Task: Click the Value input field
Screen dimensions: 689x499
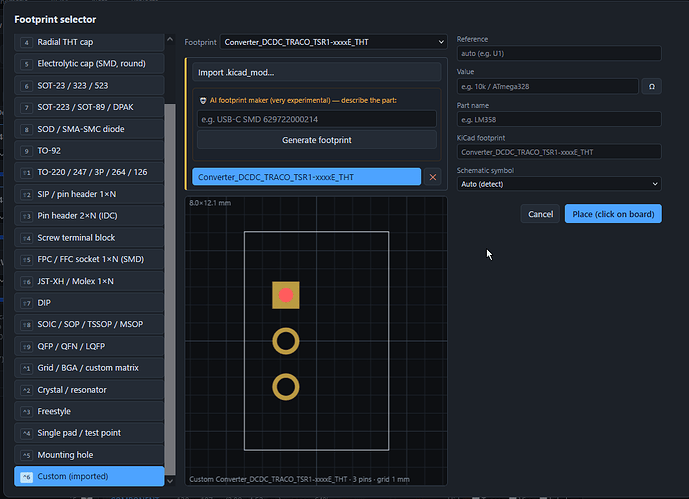Action: click(x=548, y=87)
